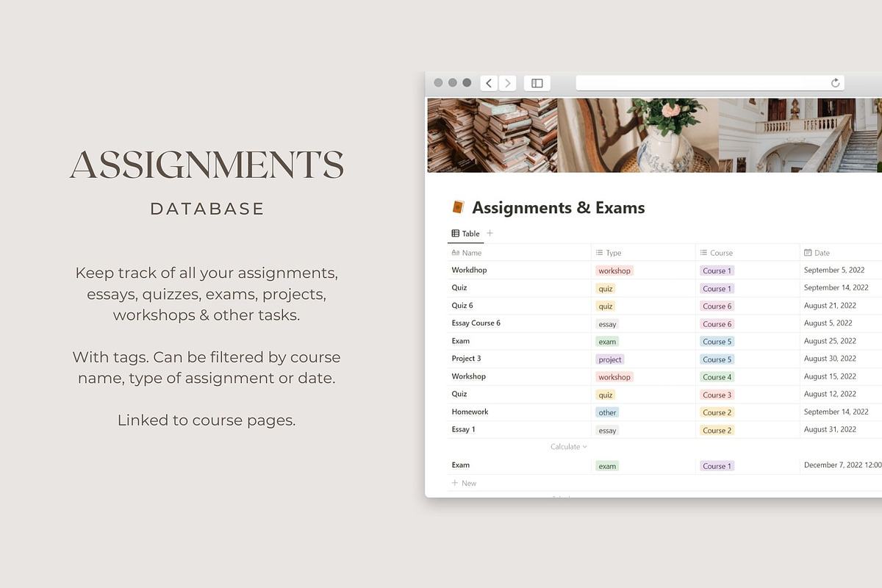
Task: Reload the page with the refresh icon
Action: coord(835,83)
